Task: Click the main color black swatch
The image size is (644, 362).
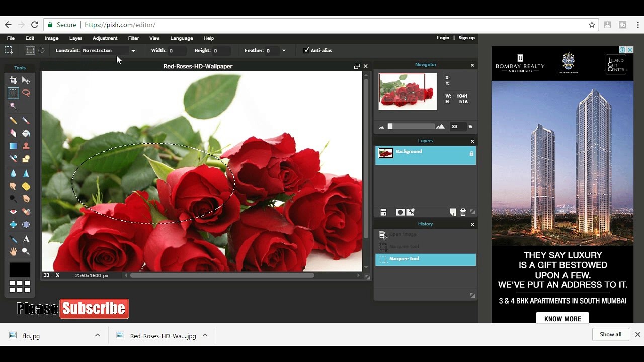Action: click(20, 270)
